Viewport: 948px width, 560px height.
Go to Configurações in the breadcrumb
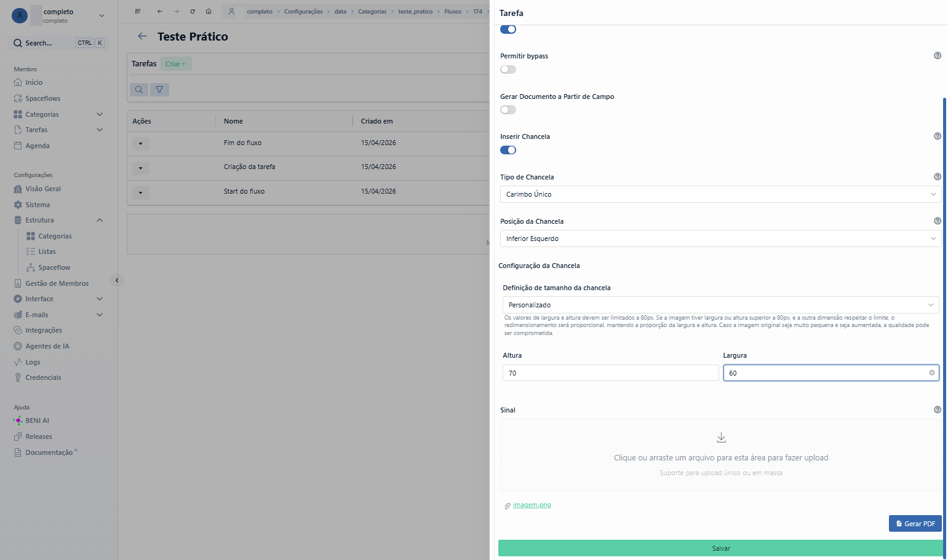coord(303,12)
